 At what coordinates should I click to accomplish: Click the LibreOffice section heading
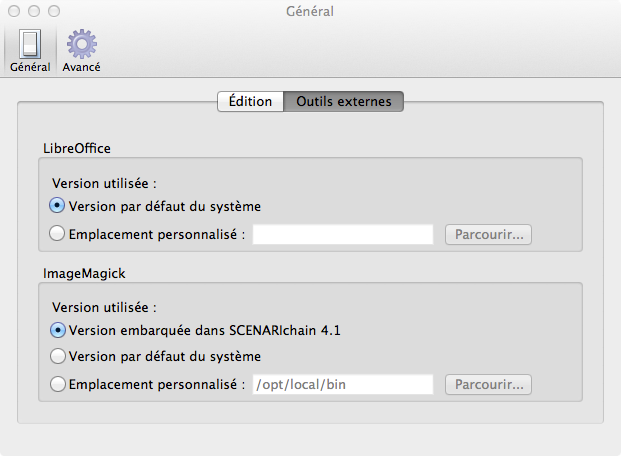(x=77, y=149)
